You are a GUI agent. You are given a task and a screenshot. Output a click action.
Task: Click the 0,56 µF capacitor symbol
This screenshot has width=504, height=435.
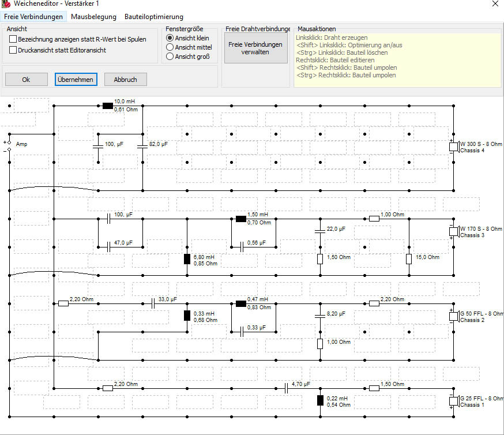[242, 247]
